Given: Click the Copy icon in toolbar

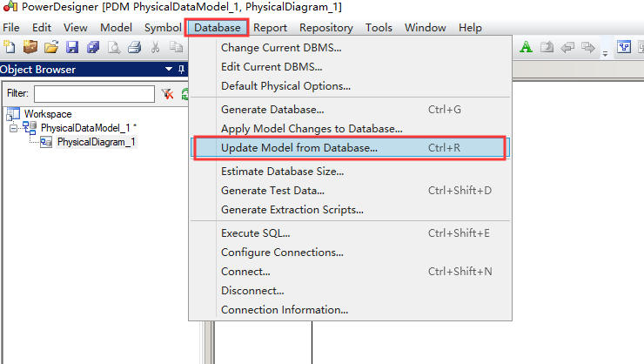Looking at the screenshot, I should (176, 47).
